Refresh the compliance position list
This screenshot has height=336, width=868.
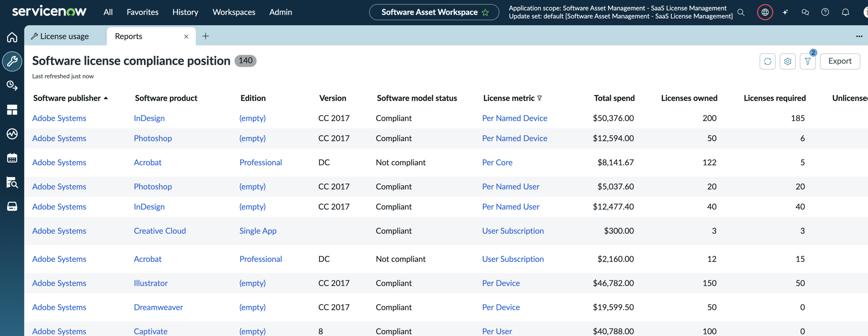tap(768, 61)
